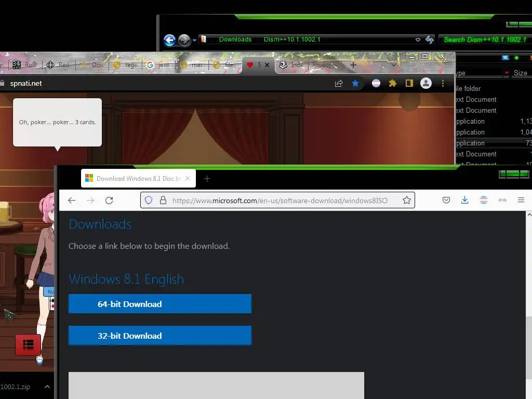The width and height of the screenshot is (532, 399).
Task: Click the microsoft.com URL in Firefox
Action: point(280,201)
